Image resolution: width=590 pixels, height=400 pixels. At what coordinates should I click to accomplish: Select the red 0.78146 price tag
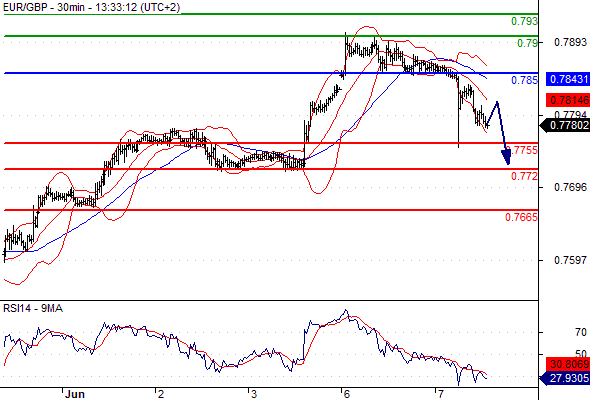click(568, 100)
